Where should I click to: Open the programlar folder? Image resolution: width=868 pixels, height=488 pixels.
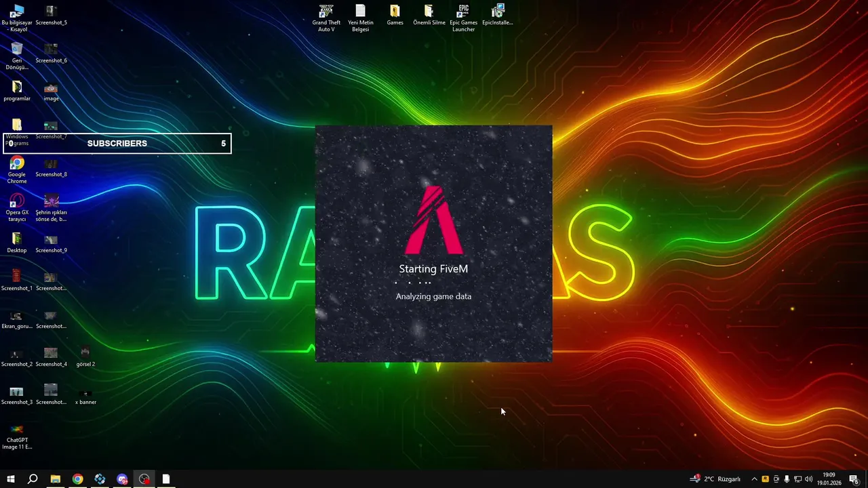17,91
